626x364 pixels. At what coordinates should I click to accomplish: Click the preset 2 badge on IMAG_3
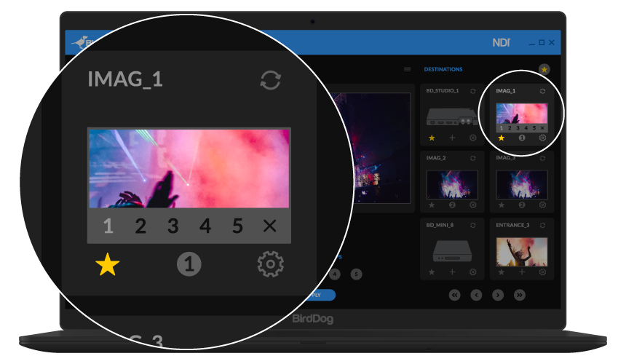pyautogui.click(x=522, y=205)
